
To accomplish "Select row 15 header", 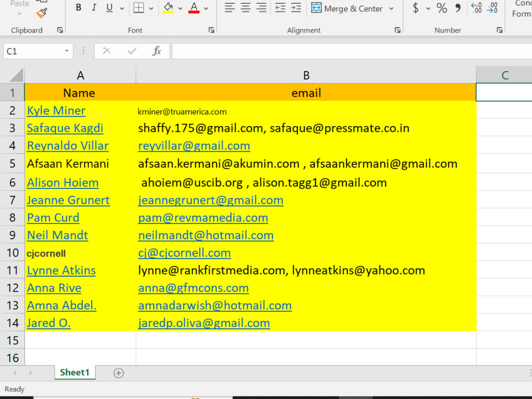I will coord(12,340).
